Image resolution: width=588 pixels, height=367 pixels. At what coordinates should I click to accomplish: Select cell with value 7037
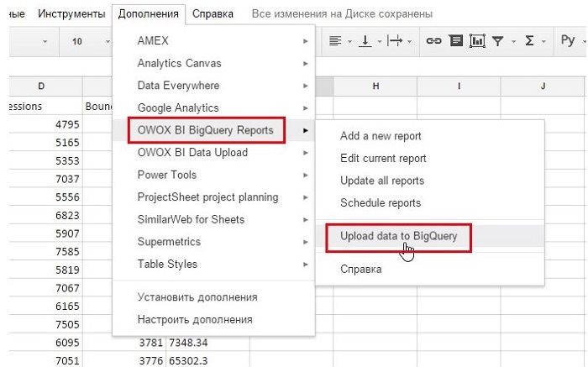(x=45, y=179)
